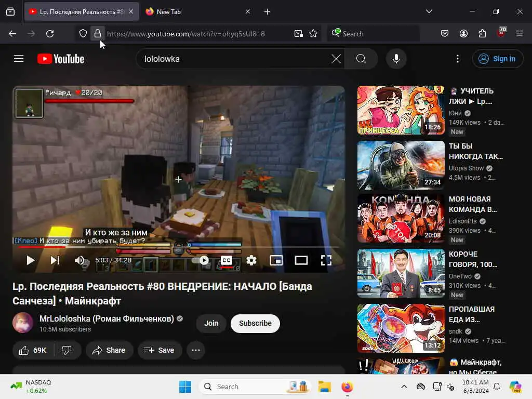This screenshot has width=532, height=399.
Task: Select the 'Lp. Последняя Реальность' tab
Action: (x=82, y=12)
